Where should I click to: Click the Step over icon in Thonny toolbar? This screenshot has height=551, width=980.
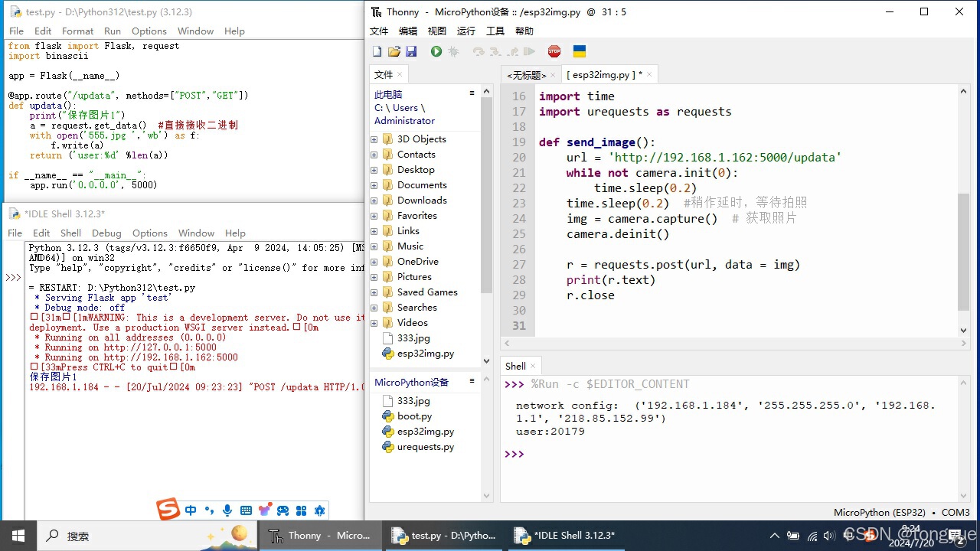(479, 51)
